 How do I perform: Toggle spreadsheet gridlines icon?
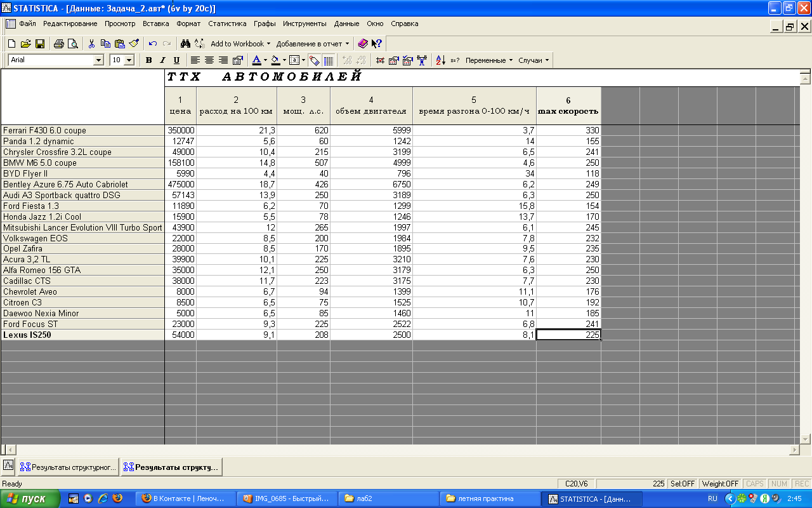coord(328,60)
